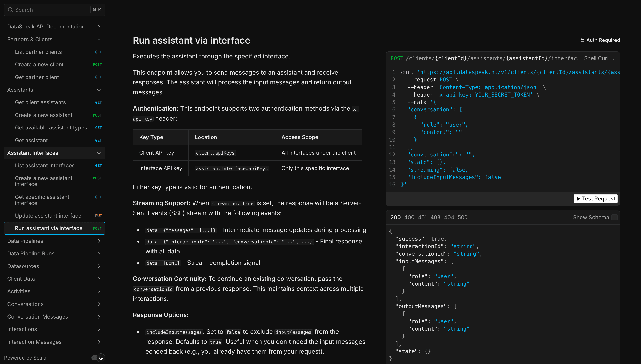Expand the Data Pipeline Runs section

coord(54,253)
